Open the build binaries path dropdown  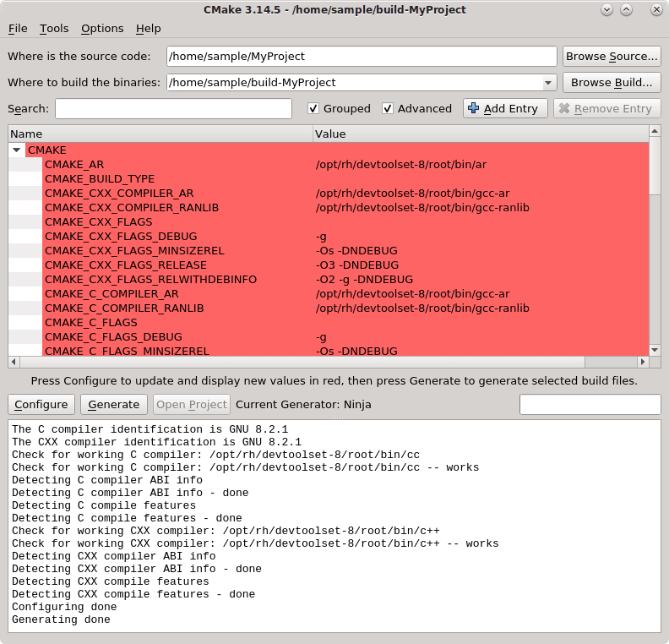[x=548, y=83]
